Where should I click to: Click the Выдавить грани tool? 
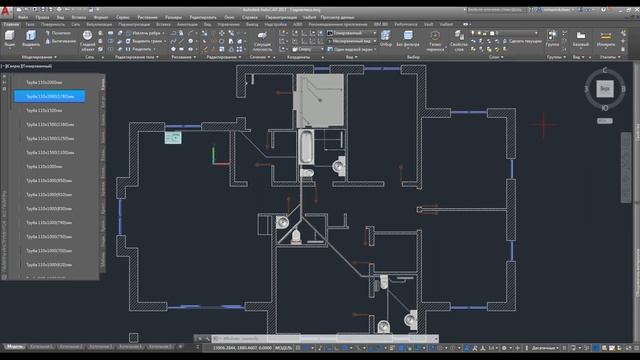pyautogui.click(x=144, y=41)
